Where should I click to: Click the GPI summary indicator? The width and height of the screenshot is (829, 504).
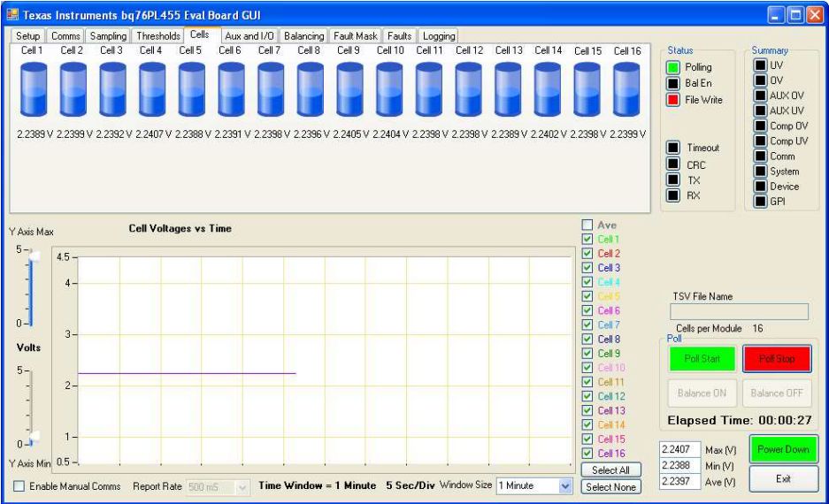(x=760, y=202)
